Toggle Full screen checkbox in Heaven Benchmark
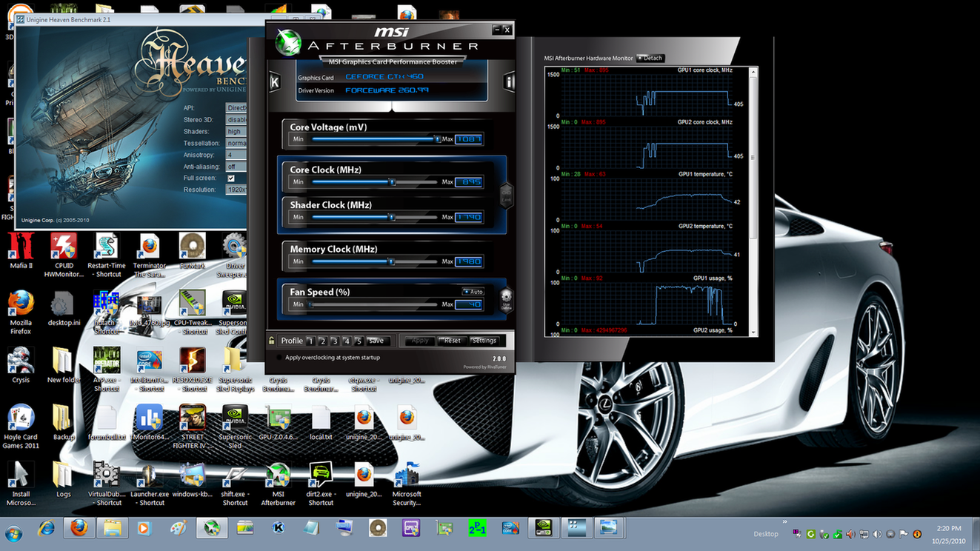 230,178
